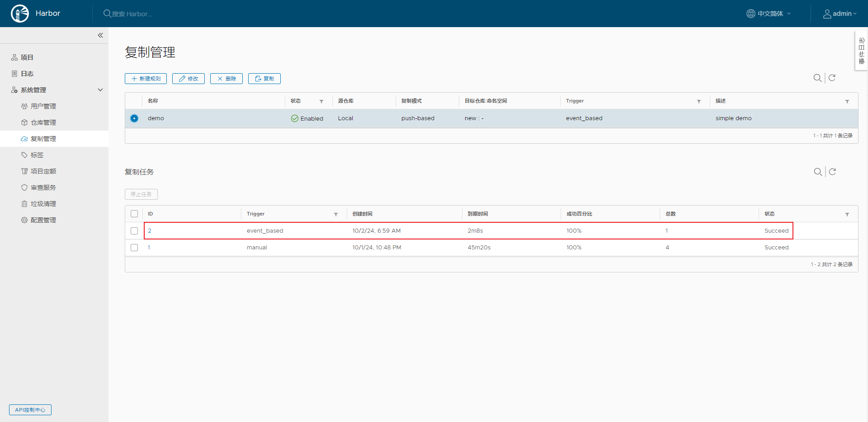Viewport: 868px width, 422px height.
Task: Go to 用户管理 page
Action: click(x=43, y=106)
